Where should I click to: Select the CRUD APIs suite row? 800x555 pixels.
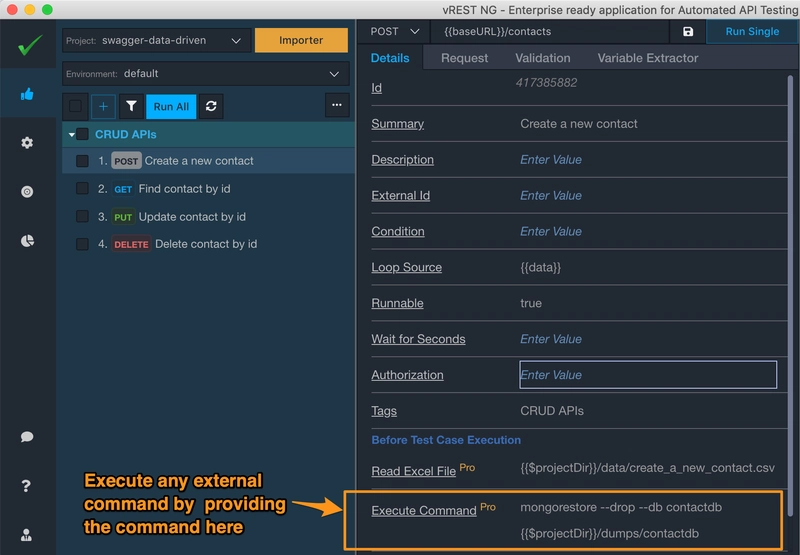click(209, 135)
